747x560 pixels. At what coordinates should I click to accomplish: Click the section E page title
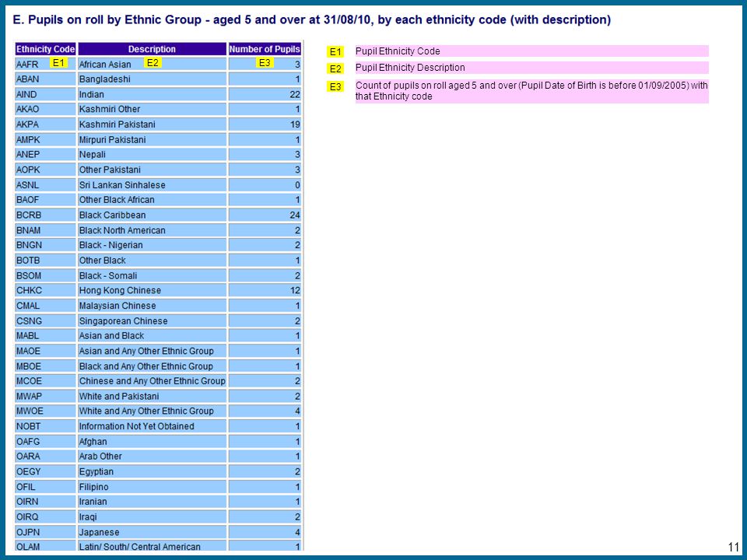(311, 19)
